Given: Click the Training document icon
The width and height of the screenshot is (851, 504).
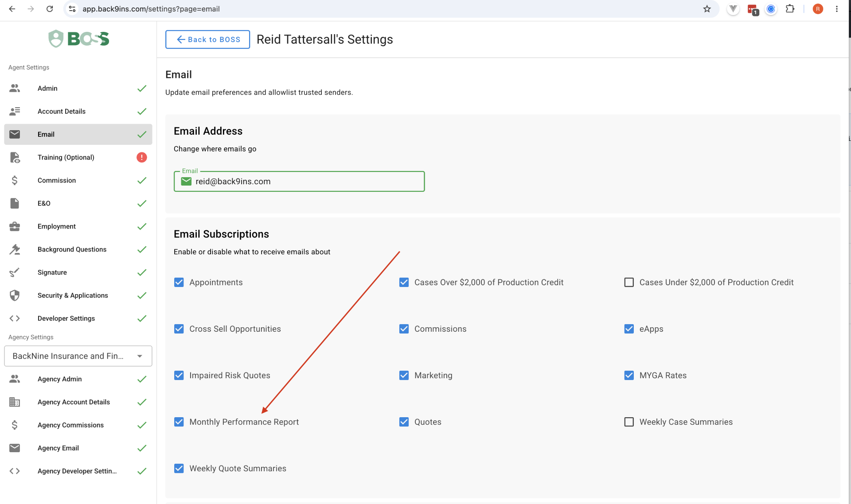Looking at the screenshot, I should (15, 157).
